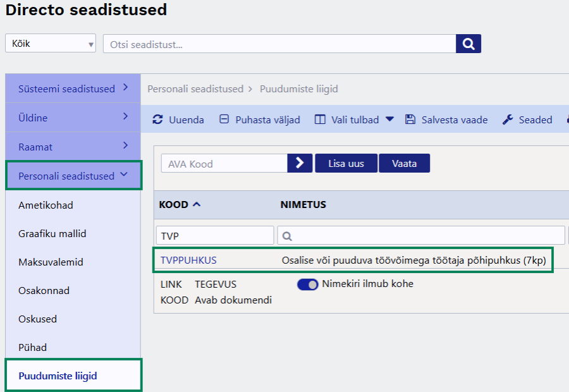Viewport: 569px width, 392px height.
Task: Toggle the Nimekiri ilmub kohe switch
Action: tap(308, 285)
